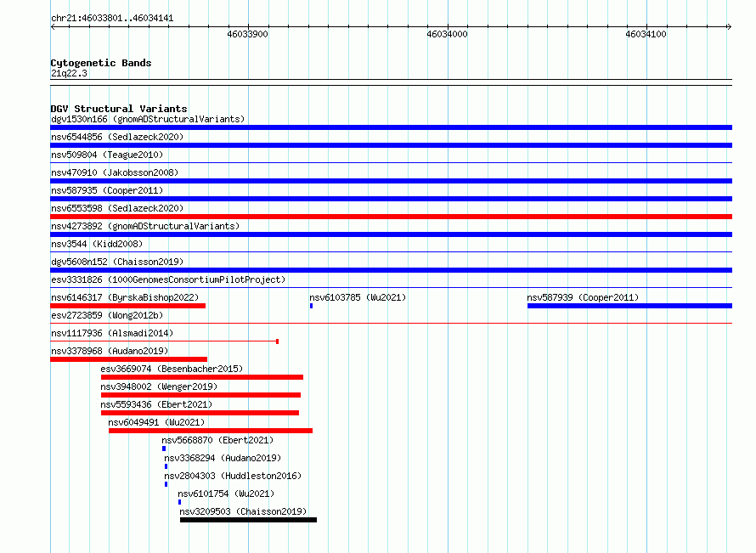Image resolution: width=756 pixels, height=553 pixels.
Task: Select nsv6103785 (Wu2021) label
Action: 358,297
